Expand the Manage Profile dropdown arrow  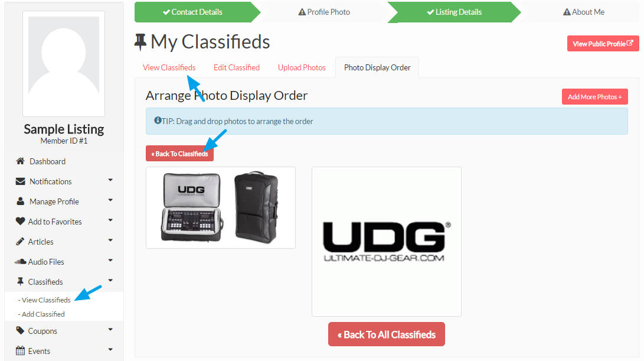(110, 200)
